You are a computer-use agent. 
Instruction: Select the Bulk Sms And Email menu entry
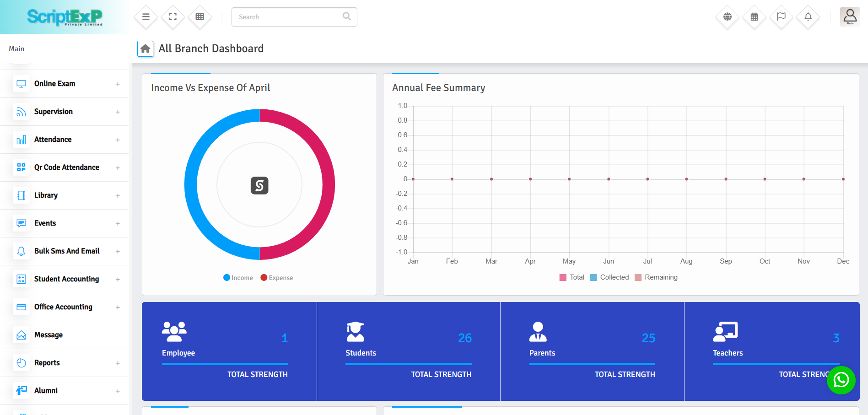[x=66, y=251]
